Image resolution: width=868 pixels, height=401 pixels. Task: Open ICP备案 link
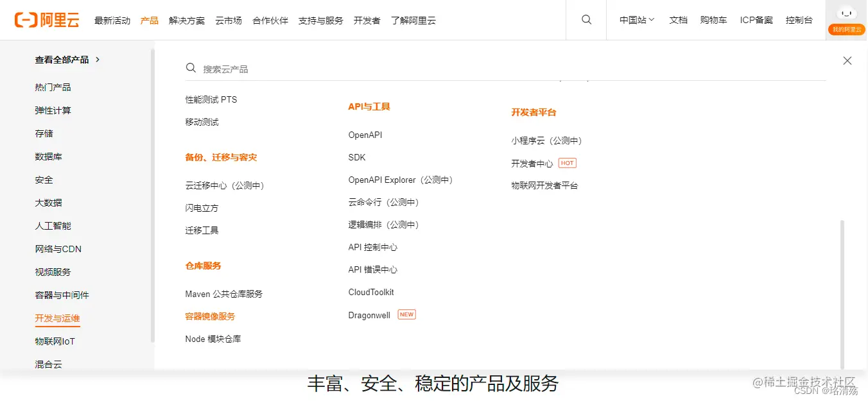756,20
